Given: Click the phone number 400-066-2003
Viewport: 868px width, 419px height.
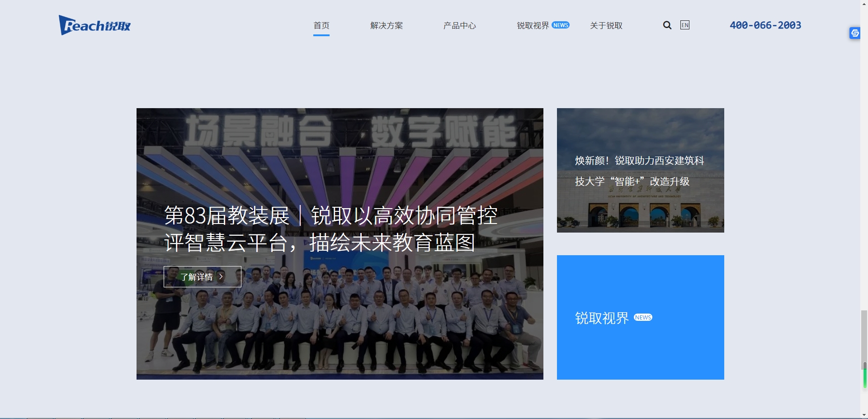Looking at the screenshot, I should 765,25.
